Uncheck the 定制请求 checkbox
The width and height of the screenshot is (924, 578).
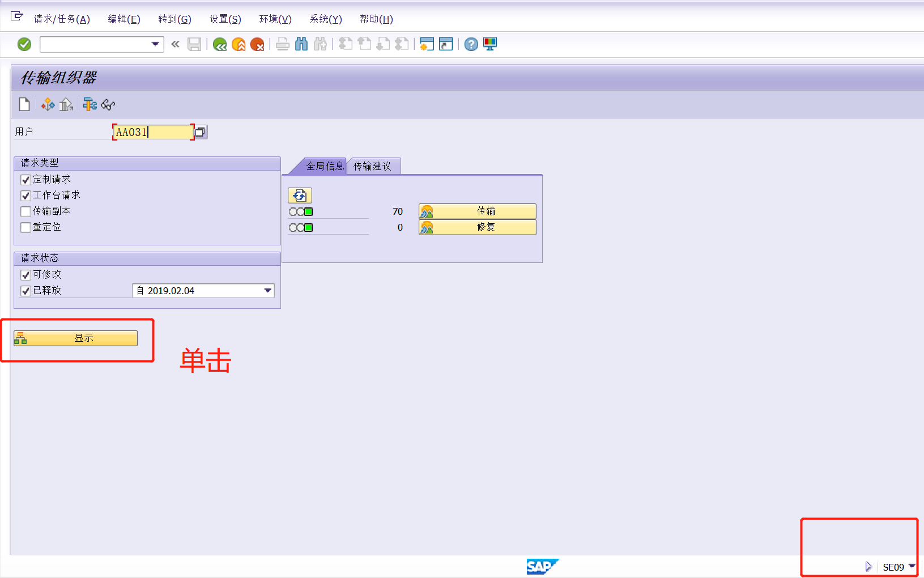25,180
